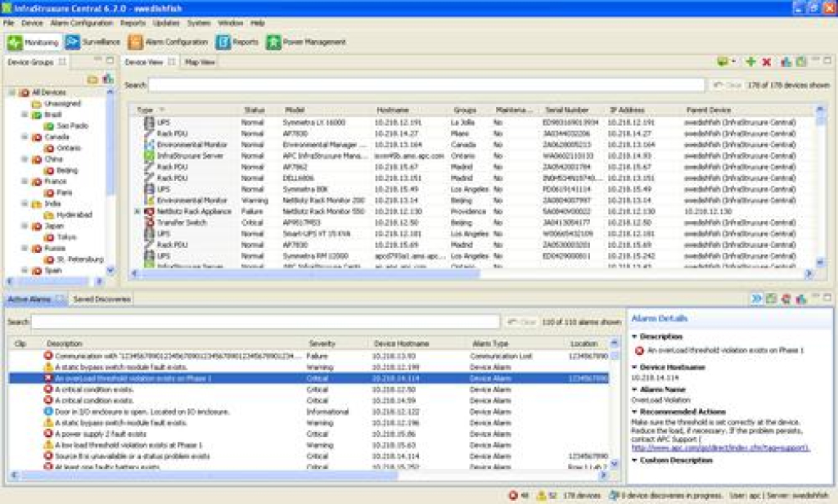Click Clear button beside device search

(x=726, y=85)
